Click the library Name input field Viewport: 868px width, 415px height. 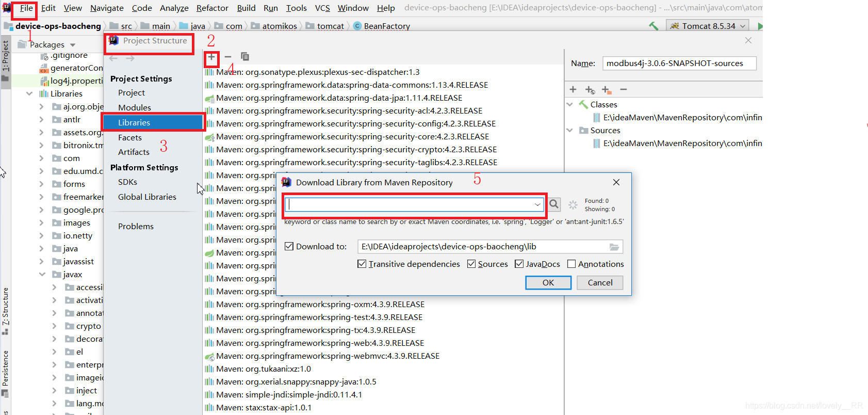(x=679, y=63)
